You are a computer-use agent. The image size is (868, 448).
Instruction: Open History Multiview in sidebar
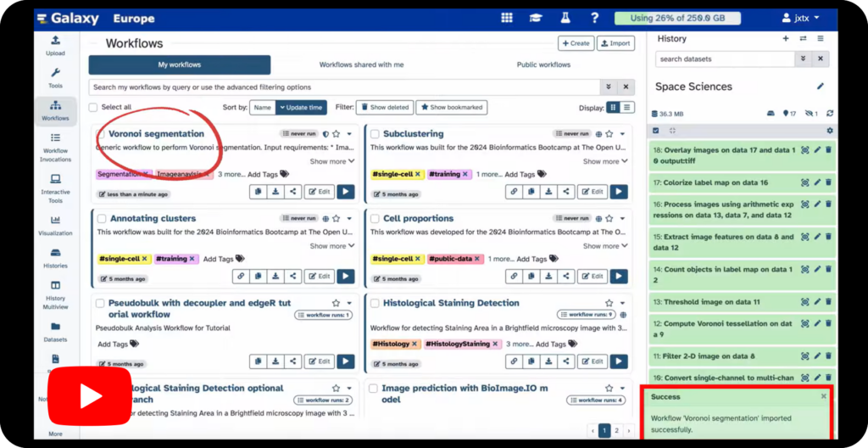pos(55,291)
